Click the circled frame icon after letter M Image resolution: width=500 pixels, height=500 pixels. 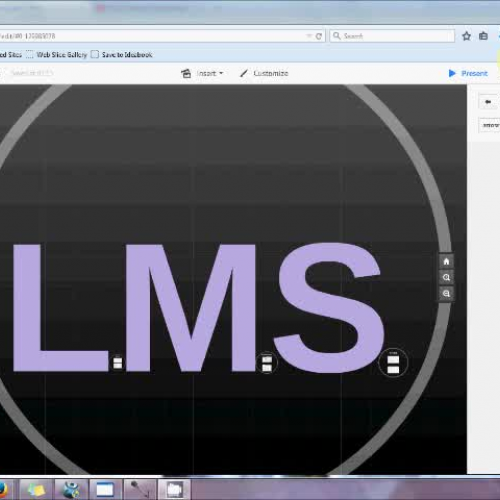267,363
